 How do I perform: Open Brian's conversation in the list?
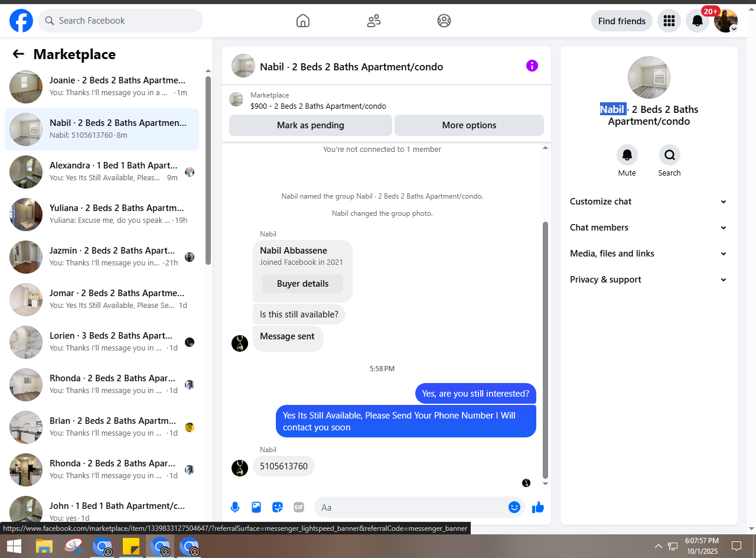[102, 427]
